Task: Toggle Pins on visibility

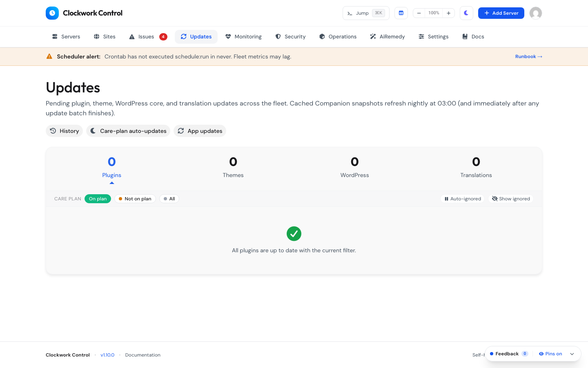Action: 550,354
